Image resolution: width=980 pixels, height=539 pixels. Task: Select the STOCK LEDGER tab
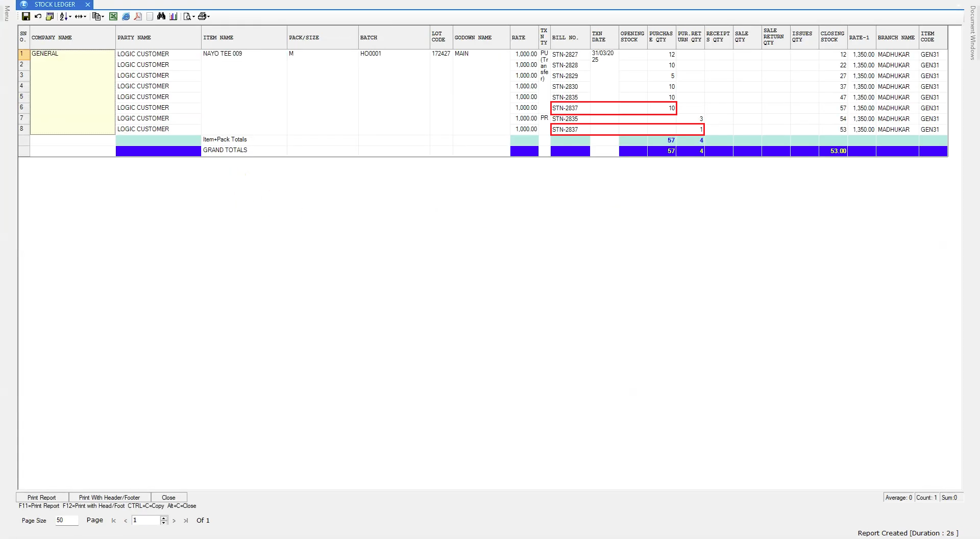click(x=55, y=5)
